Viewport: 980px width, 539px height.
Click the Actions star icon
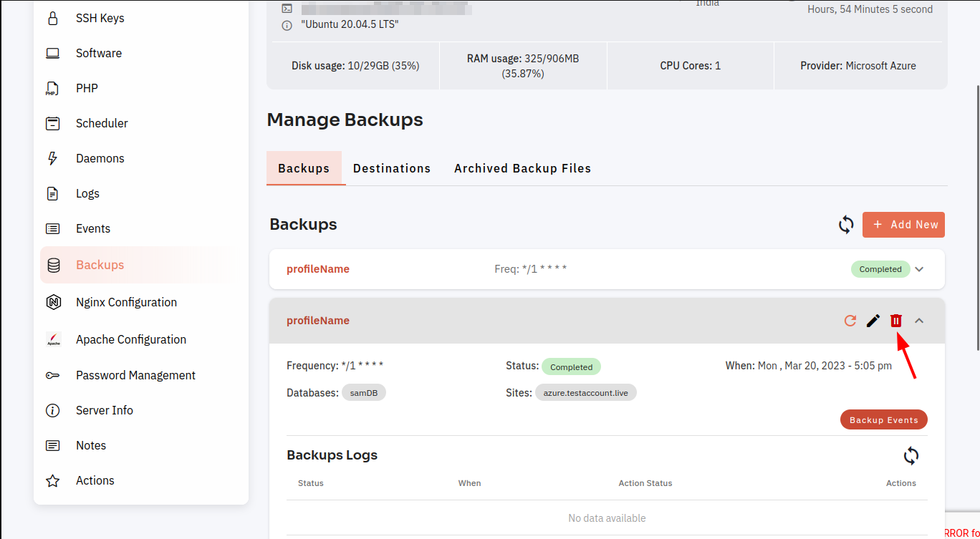point(52,480)
